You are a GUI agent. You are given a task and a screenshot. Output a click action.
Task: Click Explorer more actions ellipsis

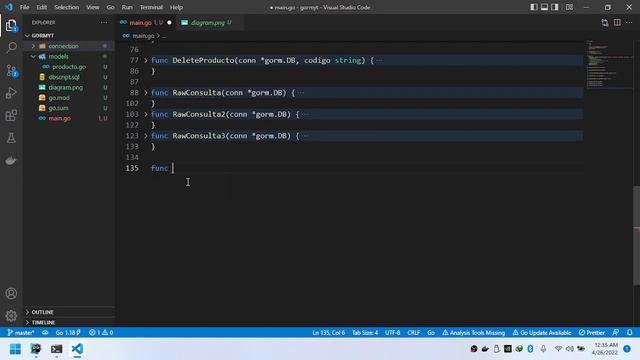pos(104,22)
